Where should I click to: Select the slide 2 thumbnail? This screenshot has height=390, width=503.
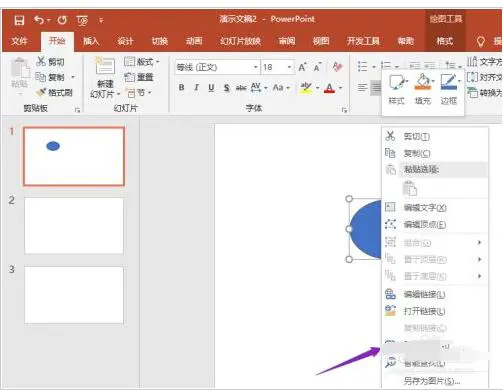pos(74,226)
